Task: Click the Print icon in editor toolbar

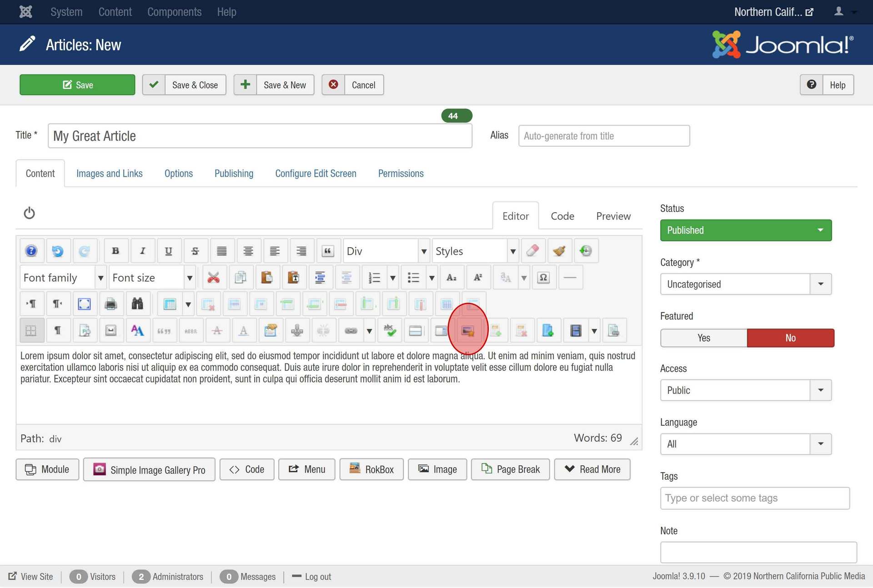Action: (x=110, y=304)
